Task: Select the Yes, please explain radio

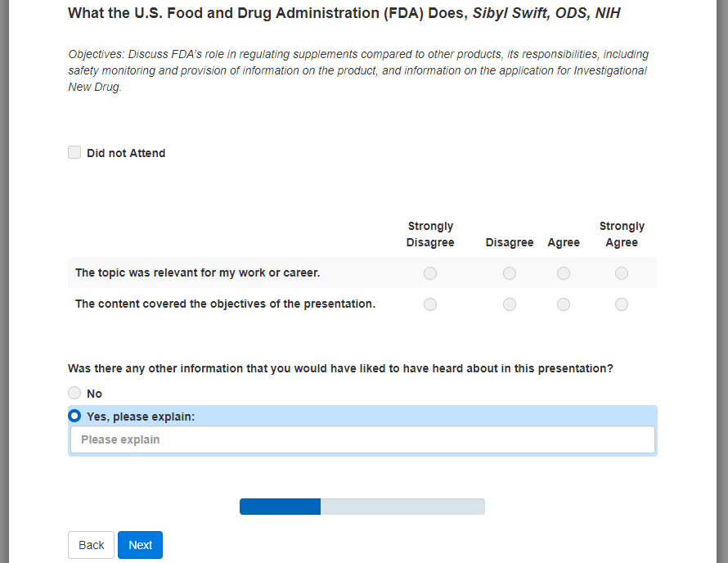Action: (74, 416)
